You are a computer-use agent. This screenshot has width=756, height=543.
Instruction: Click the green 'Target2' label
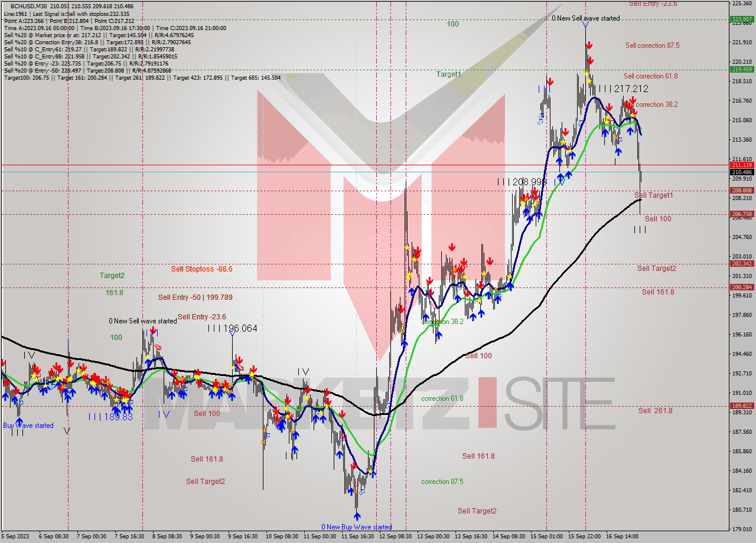(112, 276)
